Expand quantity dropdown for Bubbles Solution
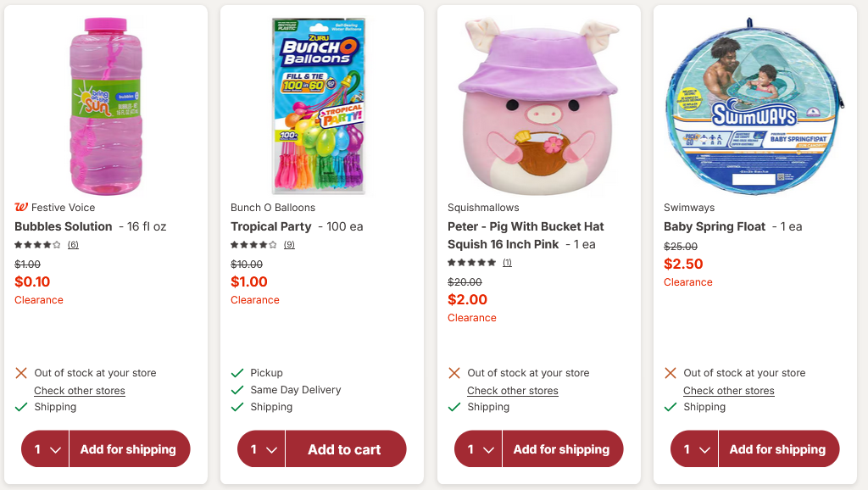868x490 pixels. click(46, 449)
